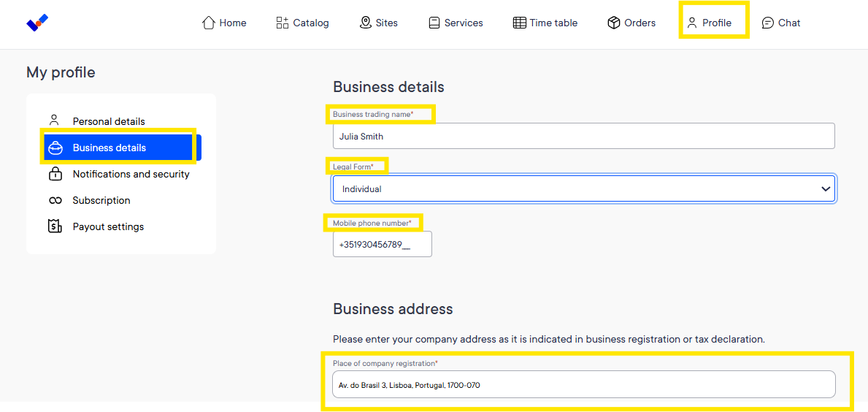Image resolution: width=868 pixels, height=412 pixels.
Task: Open the Legal Form dropdown
Action: (584, 188)
